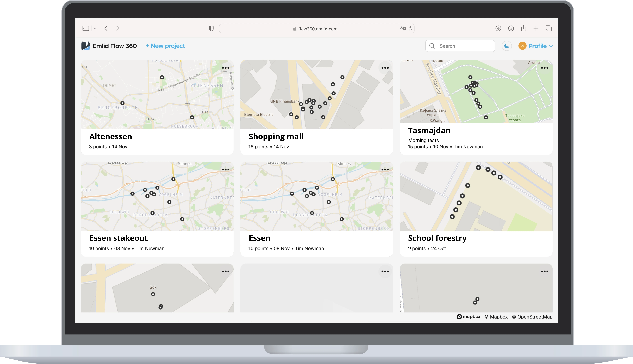Toggle the privacy shield in the address bar

tap(211, 28)
